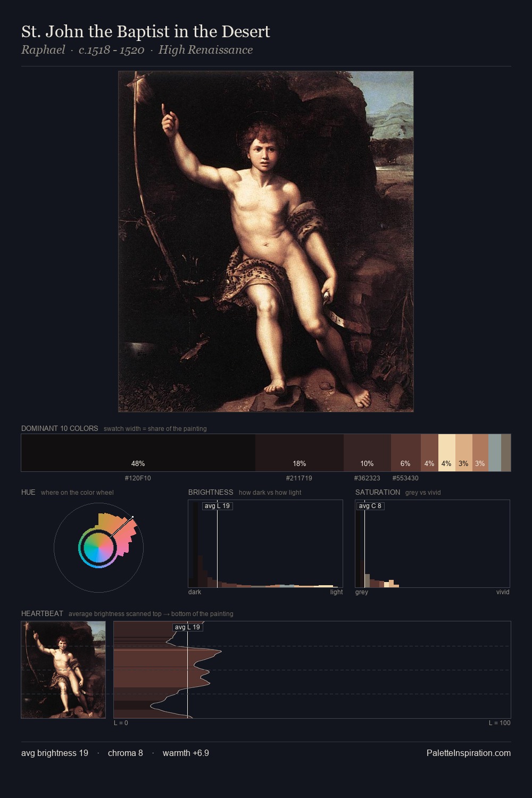This screenshot has height=798, width=532.
Task: Click the HUE section heading
Action: point(28,493)
